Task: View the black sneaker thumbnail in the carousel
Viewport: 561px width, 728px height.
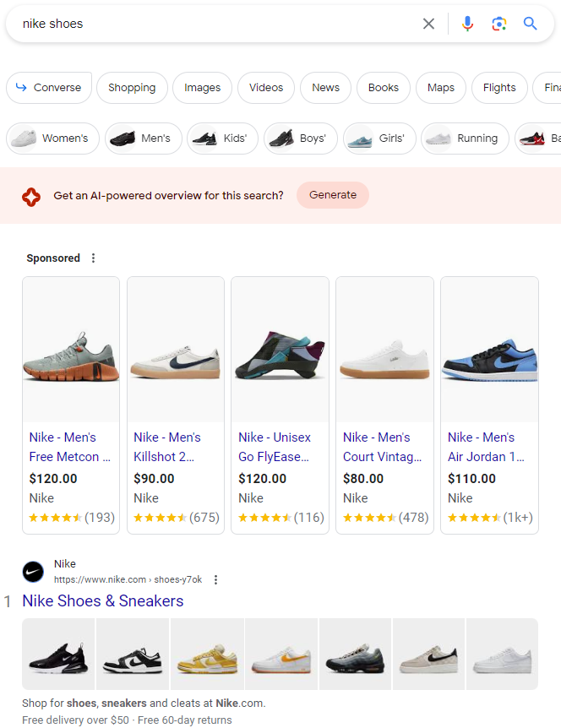Action: pyautogui.click(x=57, y=654)
